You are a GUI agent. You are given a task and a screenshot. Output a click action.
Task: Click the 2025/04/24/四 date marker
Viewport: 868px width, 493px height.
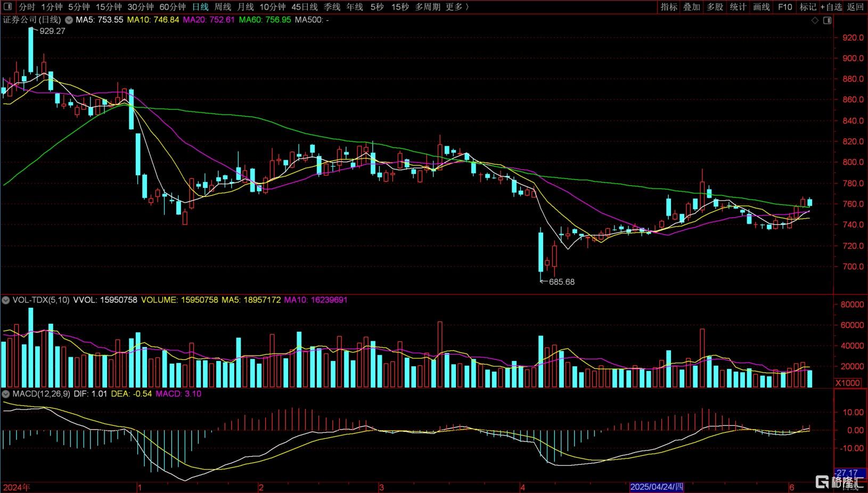coord(657,487)
